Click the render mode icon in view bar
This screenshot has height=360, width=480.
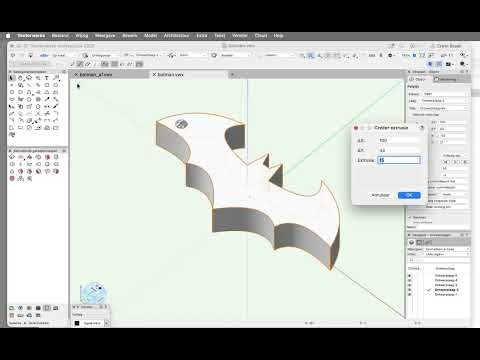(214, 55)
